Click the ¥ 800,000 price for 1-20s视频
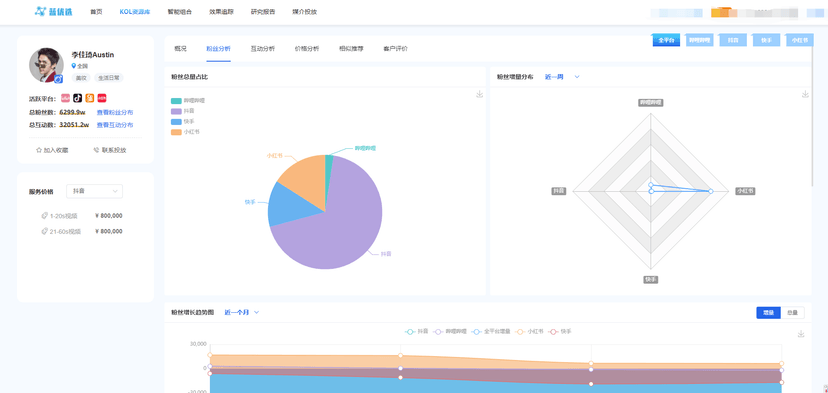Image resolution: width=828 pixels, height=393 pixels. (x=109, y=216)
